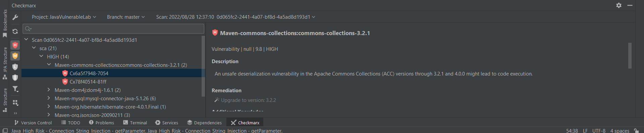Open the group-by icon menu
This screenshot has width=644, height=133.
pos(15,103)
